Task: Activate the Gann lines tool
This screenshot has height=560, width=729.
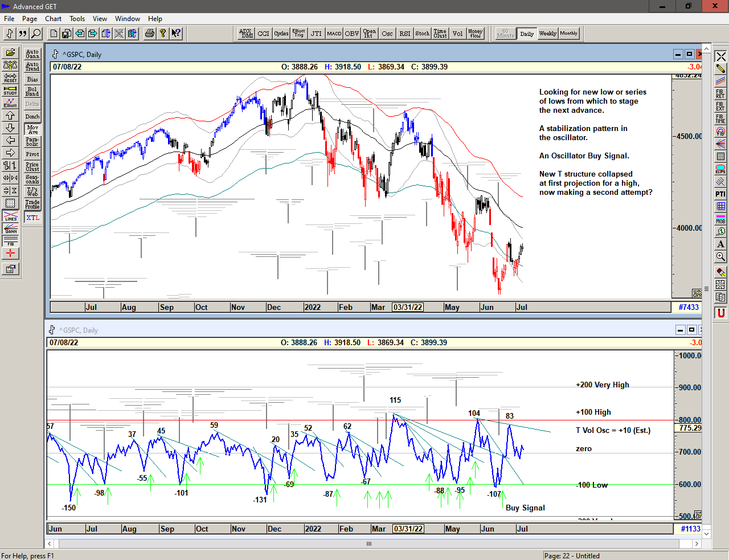Action: pos(10,229)
